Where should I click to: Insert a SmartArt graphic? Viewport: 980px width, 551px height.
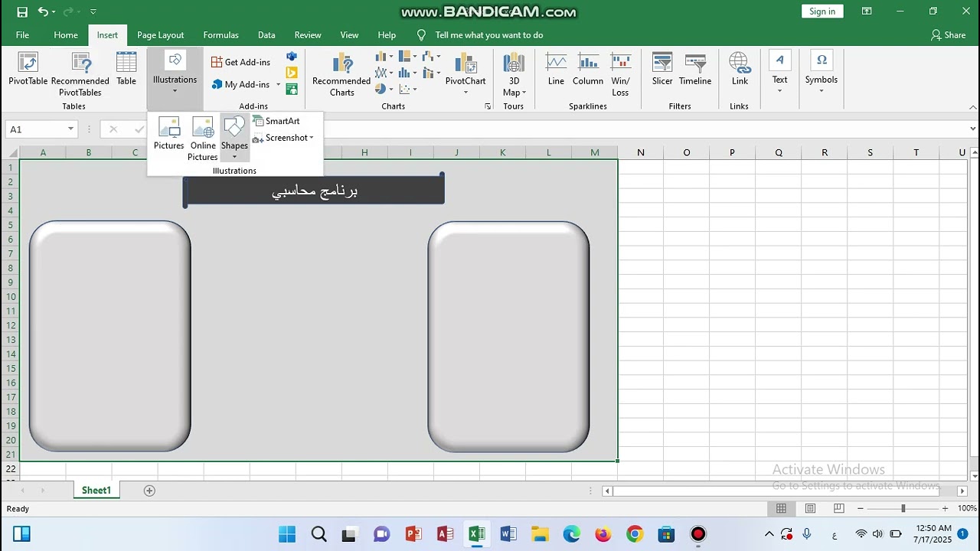click(276, 121)
